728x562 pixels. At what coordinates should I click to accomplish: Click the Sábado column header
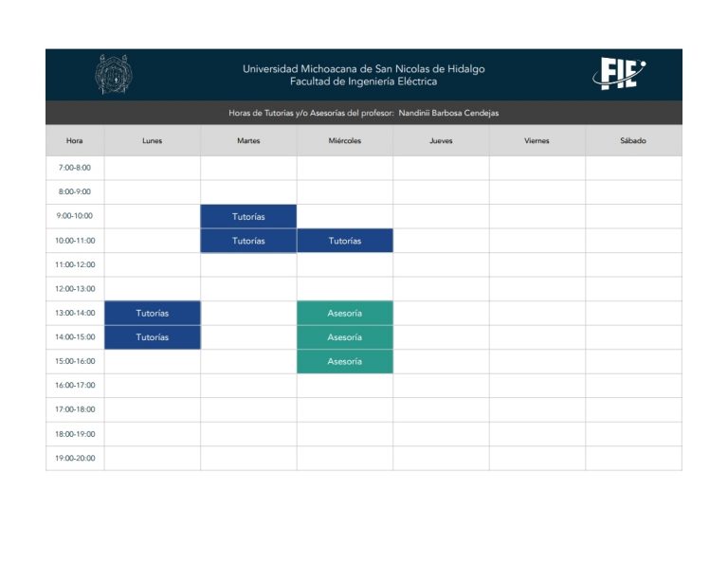point(633,141)
